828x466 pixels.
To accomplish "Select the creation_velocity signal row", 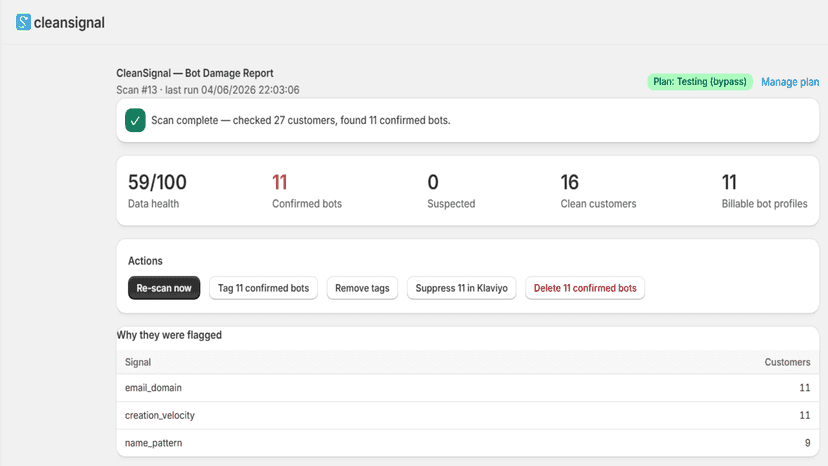I will tap(467, 415).
